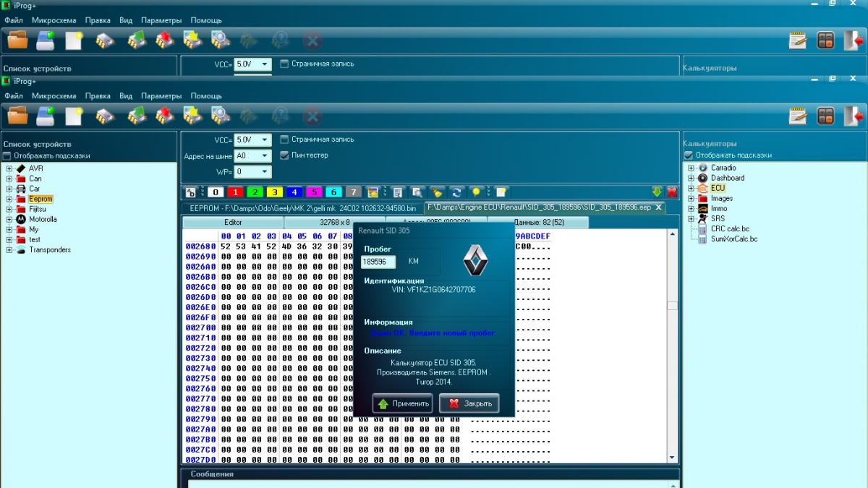Click the open folder icon in front window toolbar
This screenshot has height=488, width=868.
click(x=17, y=116)
